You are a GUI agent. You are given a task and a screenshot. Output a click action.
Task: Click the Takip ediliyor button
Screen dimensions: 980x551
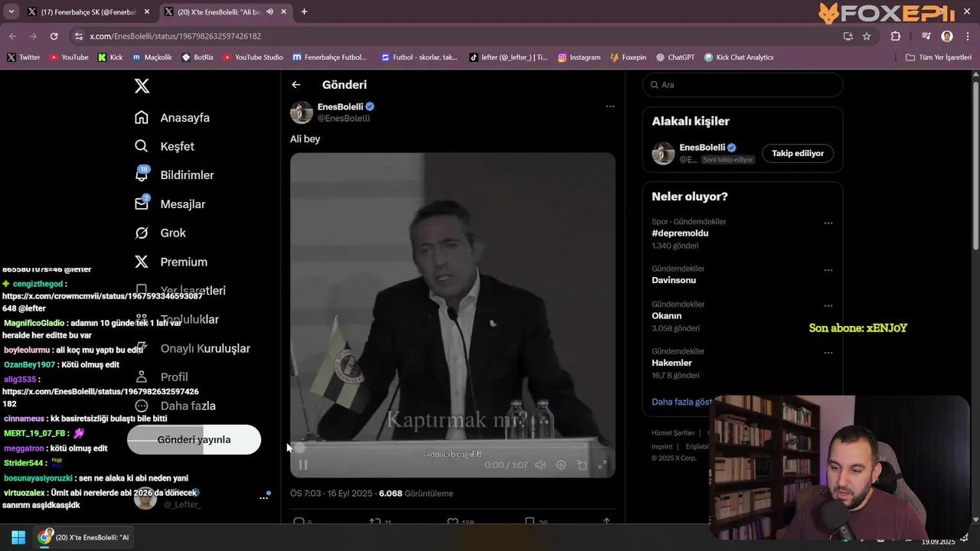[x=798, y=153]
